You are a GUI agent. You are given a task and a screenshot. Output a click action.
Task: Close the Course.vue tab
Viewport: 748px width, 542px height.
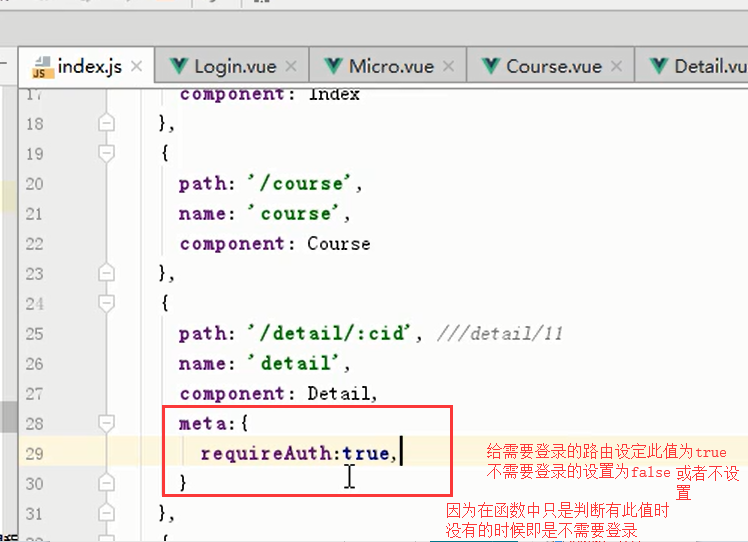pyautogui.click(x=616, y=66)
